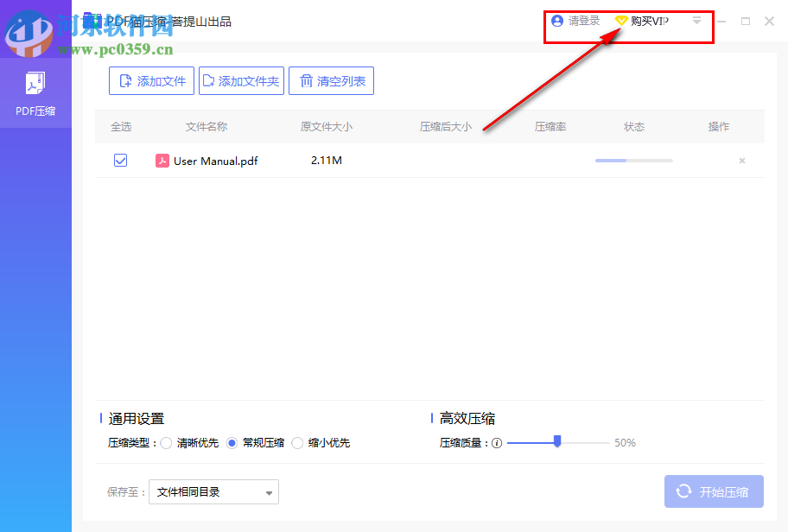Click the user avatar icon

pos(556,21)
